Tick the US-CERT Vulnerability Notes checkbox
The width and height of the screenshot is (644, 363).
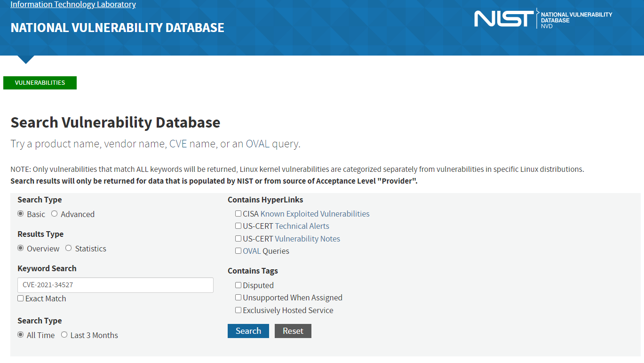point(239,239)
